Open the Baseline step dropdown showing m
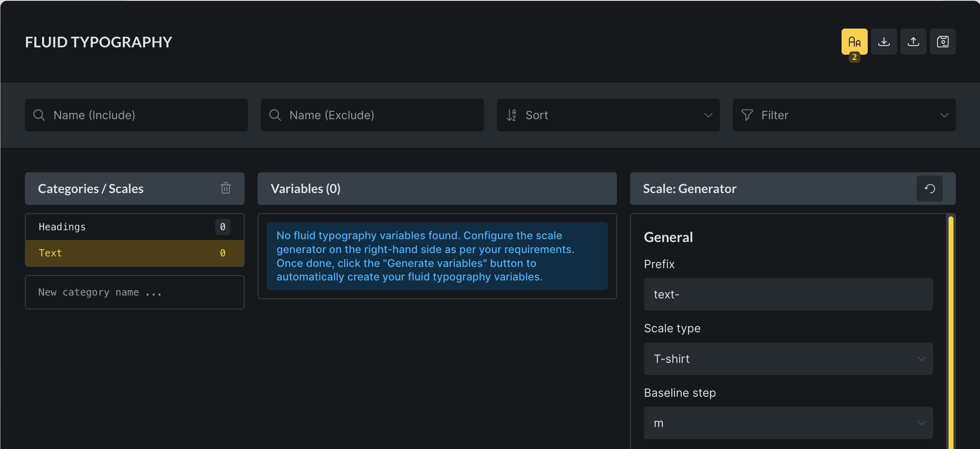The width and height of the screenshot is (980, 449). click(x=788, y=423)
